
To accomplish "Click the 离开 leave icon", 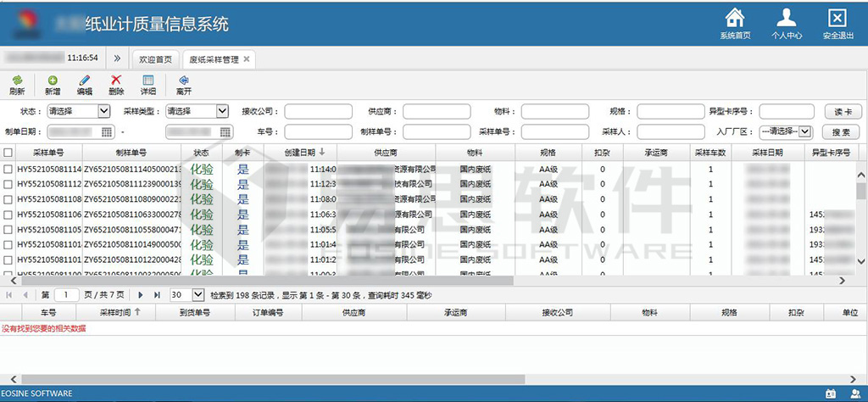I will pyautogui.click(x=183, y=81).
